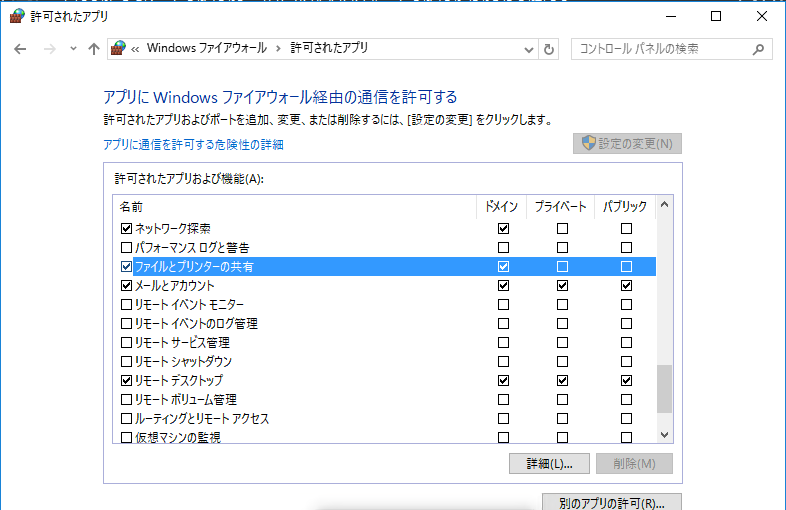This screenshot has height=510, width=786.
Task: Enable リモート イベントのログ管理 checkbox
Action: point(126,324)
